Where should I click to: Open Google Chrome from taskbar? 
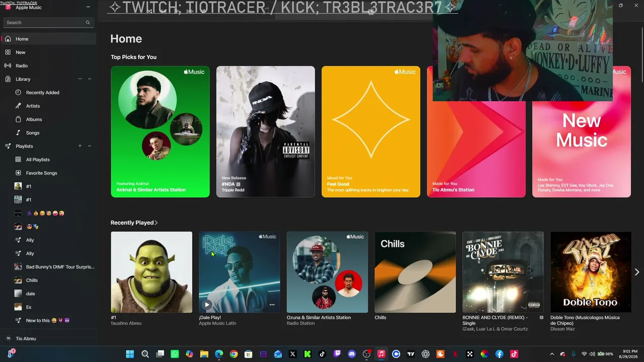pos(233,354)
